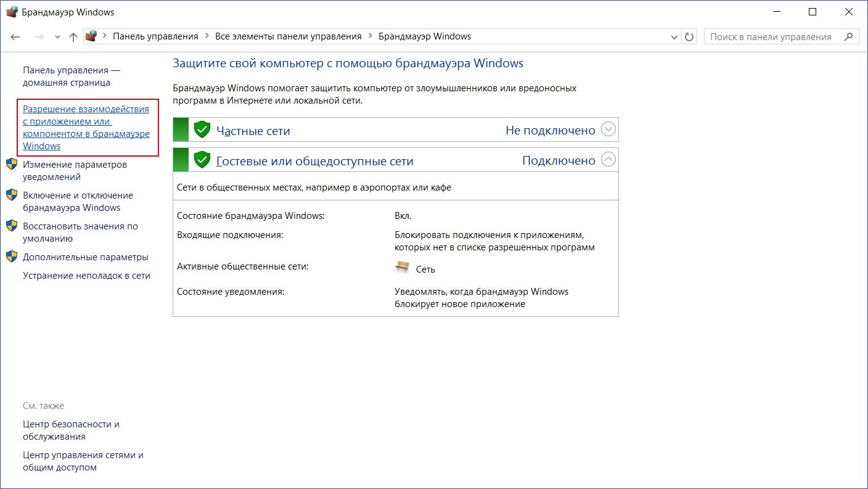
Task: Click the Защитите свой компьютер page heading
Action: [x=348, y=63]
